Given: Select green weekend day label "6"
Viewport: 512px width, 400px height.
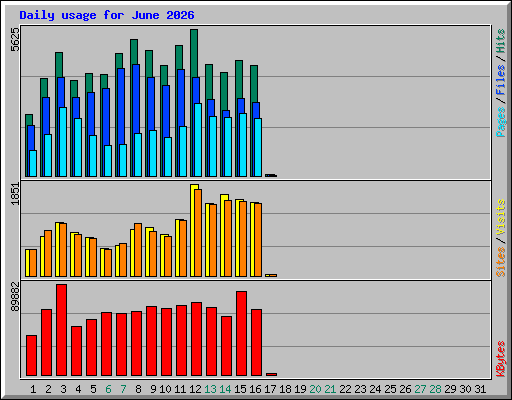Looking at the screenshot, I should click(108, 389).
